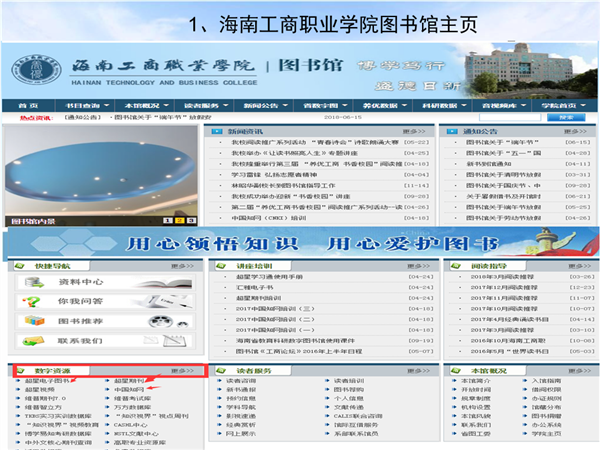Open the 超星视频 resource link
Viewport: 600px width, 450px height.
tap(40, 390)
